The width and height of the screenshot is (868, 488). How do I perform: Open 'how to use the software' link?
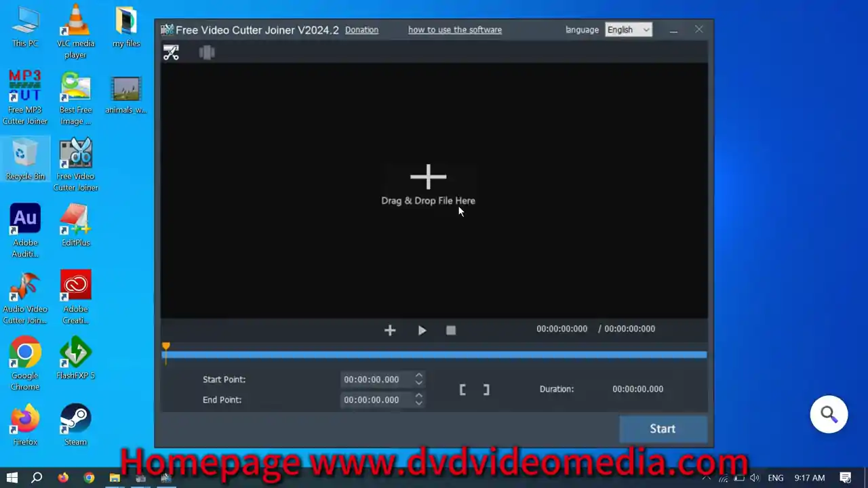[x=455, y=30]
